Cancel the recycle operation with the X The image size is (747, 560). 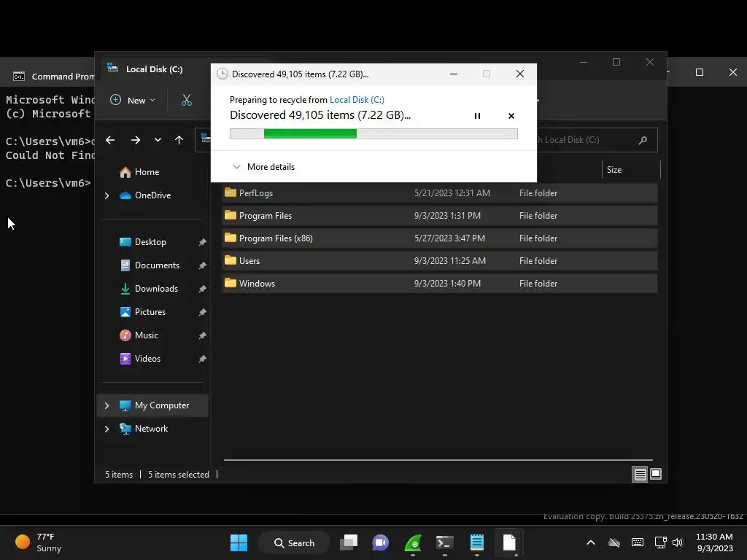click(x=511, y=116)
